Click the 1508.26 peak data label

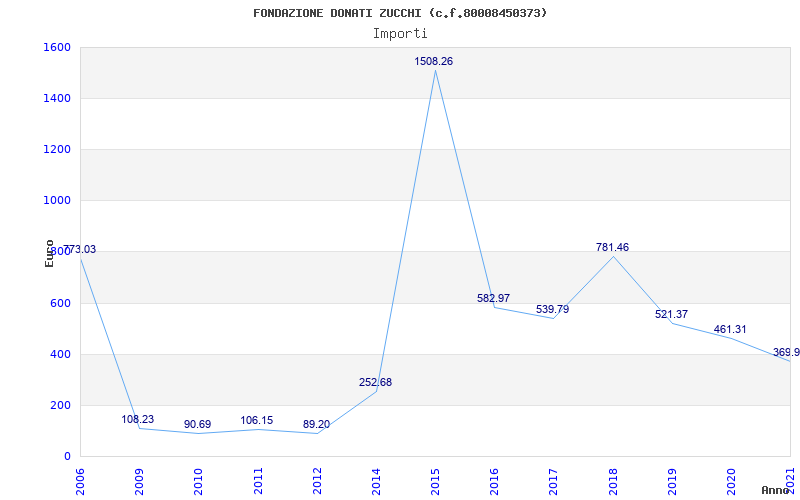tap(434, 62)
